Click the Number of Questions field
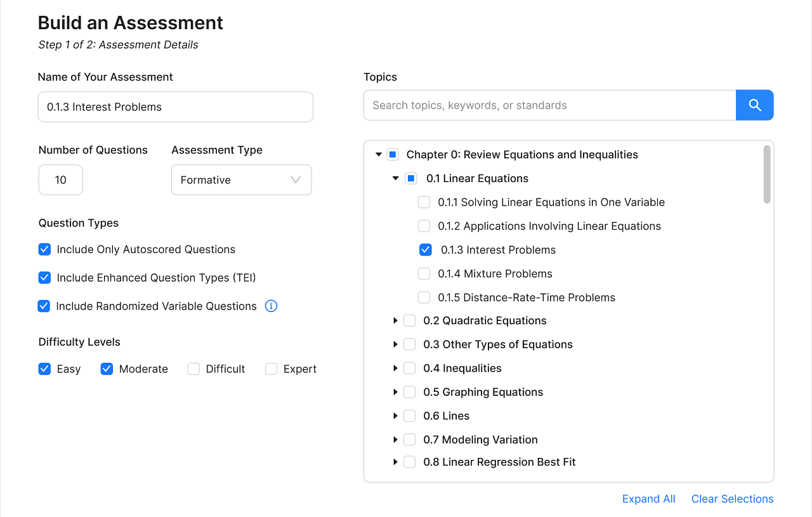This screenshot has height=517, width=812. (60, 180)
